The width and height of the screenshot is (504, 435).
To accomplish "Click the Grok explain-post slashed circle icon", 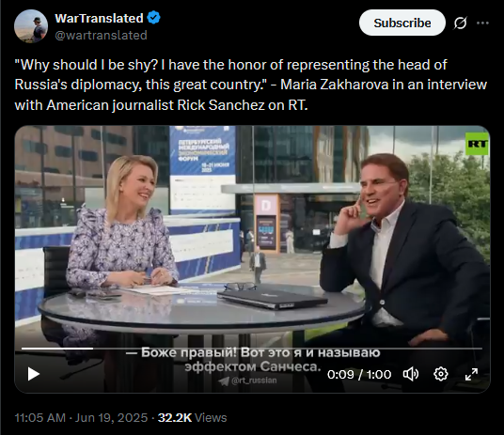I will click(x=461, y=23).
